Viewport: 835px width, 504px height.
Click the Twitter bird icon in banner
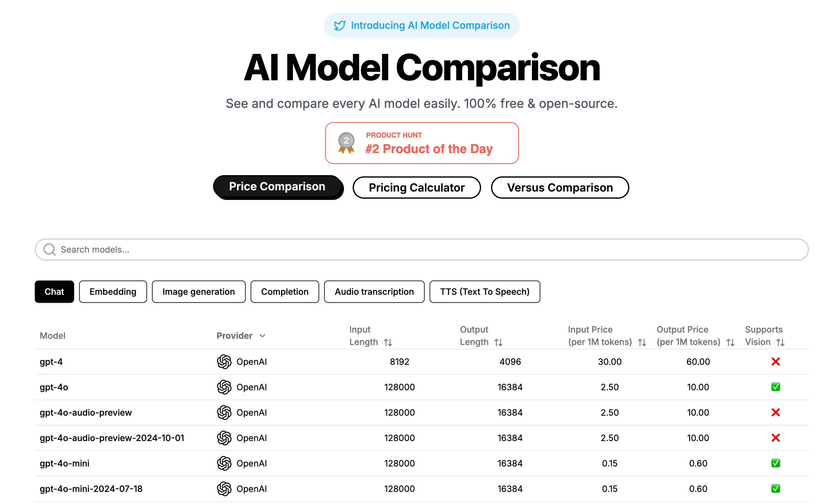(x=340, y=25)
